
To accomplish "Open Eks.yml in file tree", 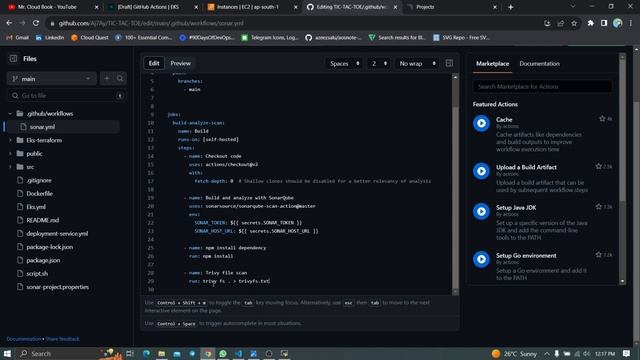I will [x=36, y=207].
